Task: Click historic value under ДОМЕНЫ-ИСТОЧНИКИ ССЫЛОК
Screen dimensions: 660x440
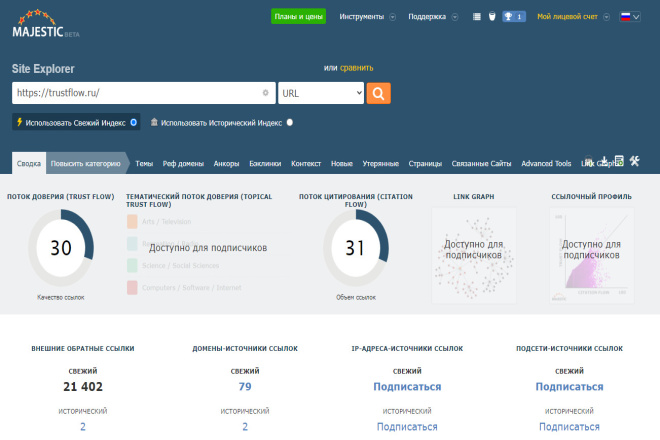Action: [245, 427]
